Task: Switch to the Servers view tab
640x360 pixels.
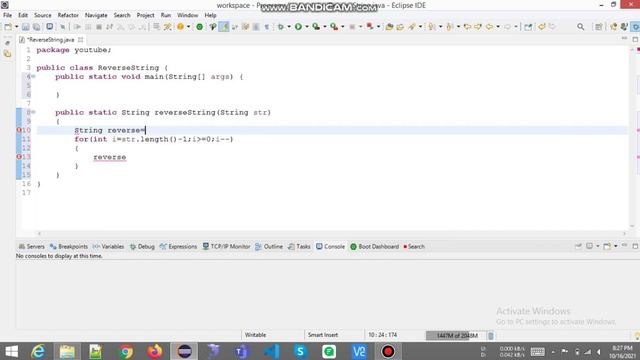Action: click(31, 247)
